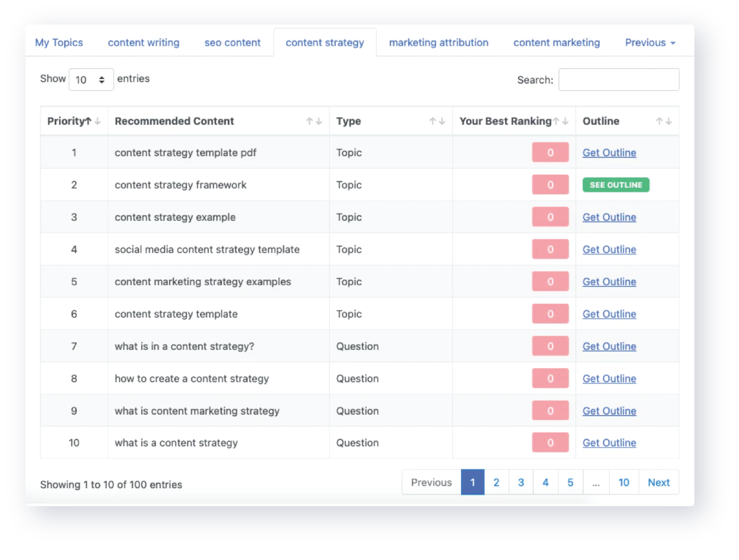
Task: Get Outline for how to create a content strategy
Action: [x=609, y=379]
